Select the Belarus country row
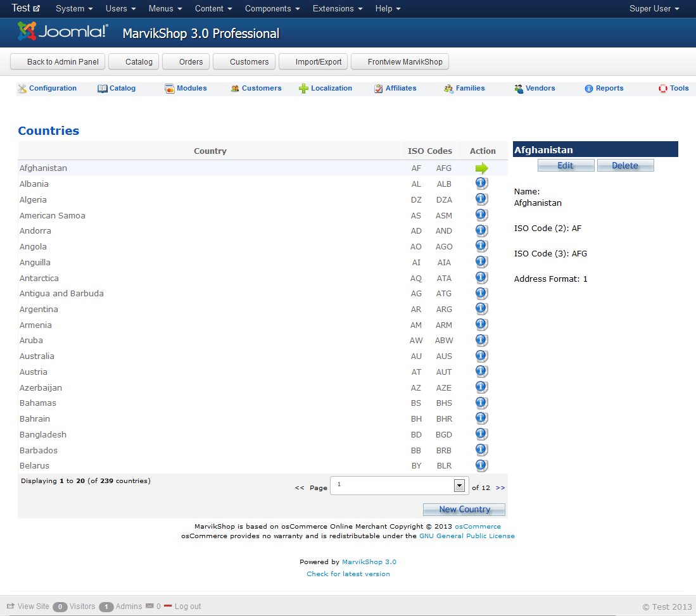This screenshot has width=696, height=616. (262, 465)
